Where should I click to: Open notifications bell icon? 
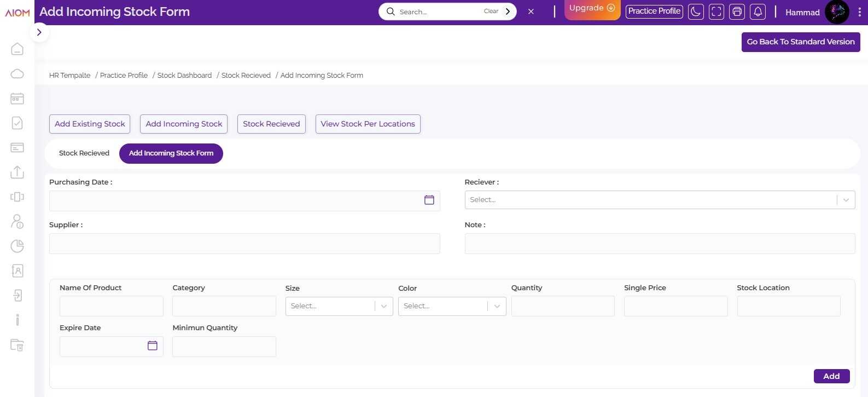758,11
